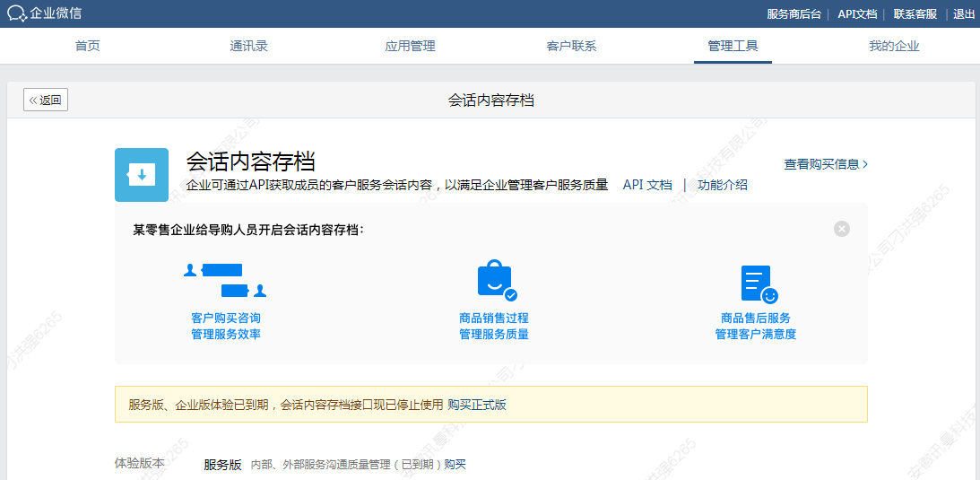Go back using 返回 button
The width and height of the screenshot is (980, 480).
click(46, 100)
